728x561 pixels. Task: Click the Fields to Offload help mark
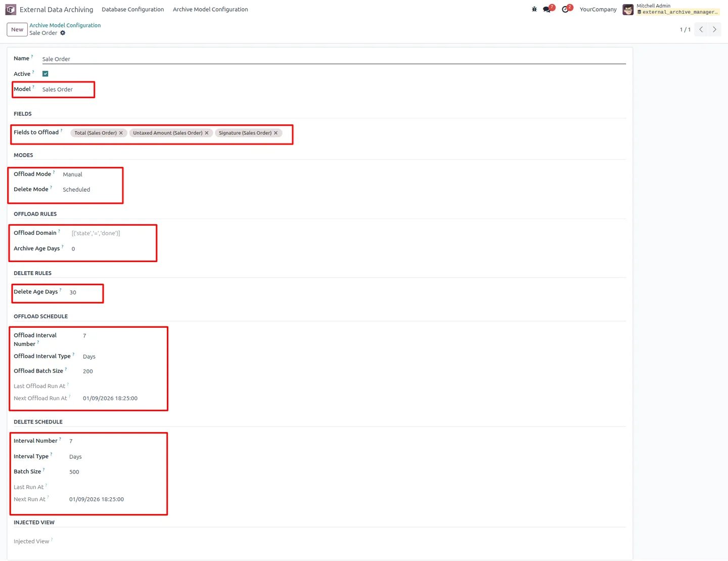click(61, 131)
